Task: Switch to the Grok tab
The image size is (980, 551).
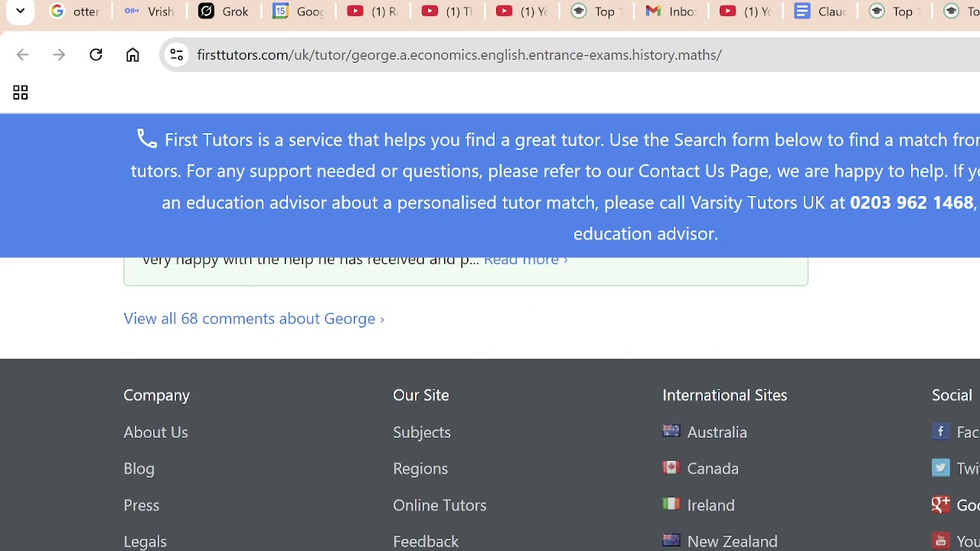Action: coord(224,11)
